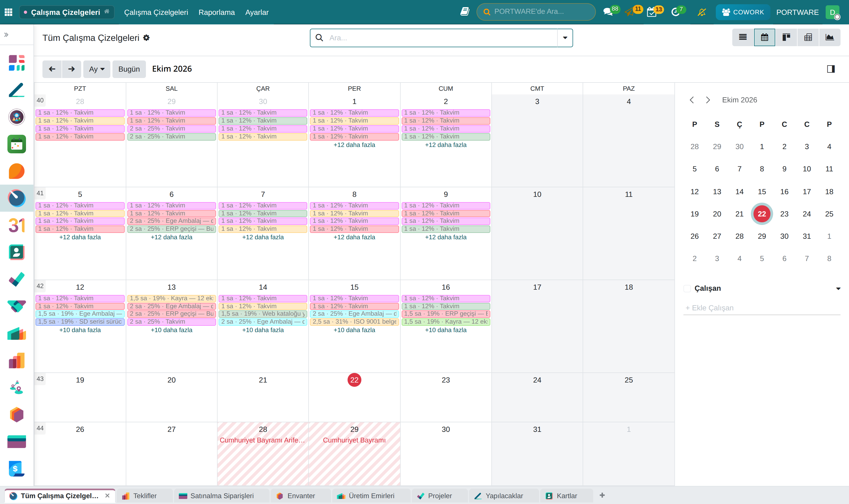
Task: Expand the Çalışan filter section arrow
Action: 838,289
